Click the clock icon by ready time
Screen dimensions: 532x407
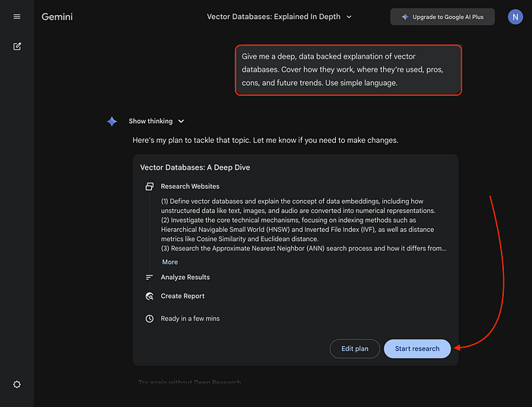150,319
